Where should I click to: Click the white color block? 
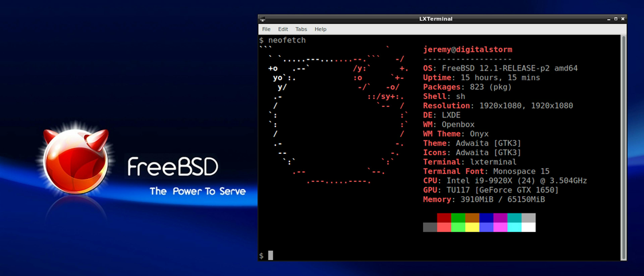pos(528,227)
